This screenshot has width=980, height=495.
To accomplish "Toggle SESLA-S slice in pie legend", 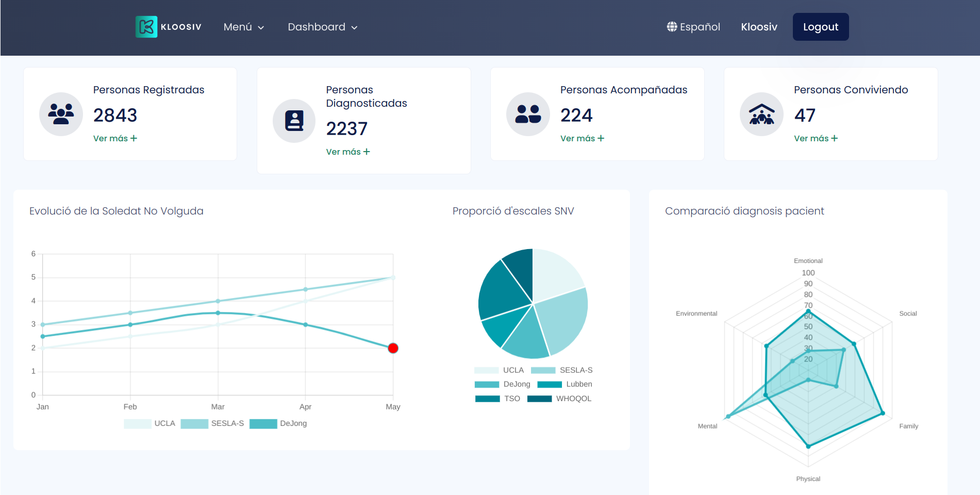I will click(561, 370).
